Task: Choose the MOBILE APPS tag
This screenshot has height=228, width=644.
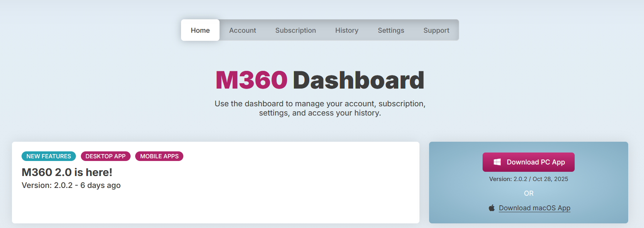Action: point(159,156)
